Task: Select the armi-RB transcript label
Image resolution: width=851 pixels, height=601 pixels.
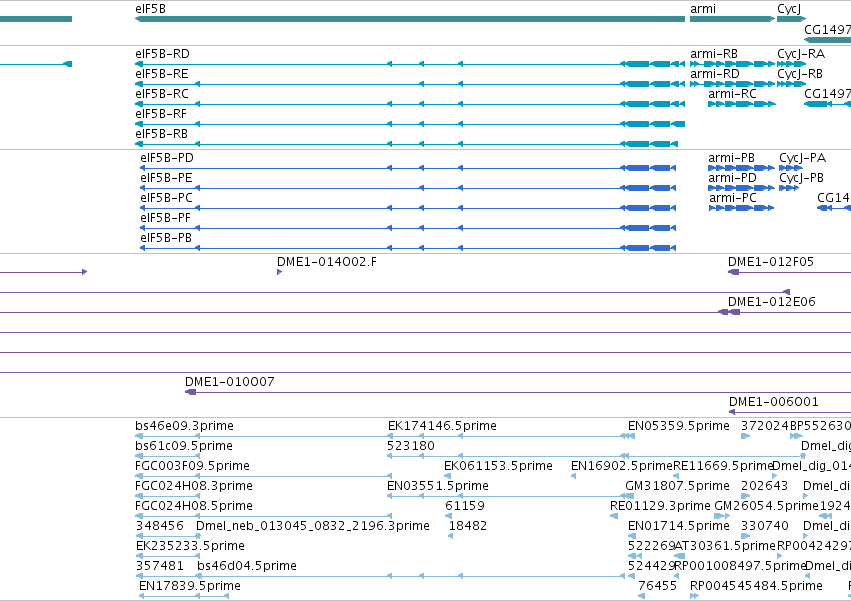Action: (714, 54)
